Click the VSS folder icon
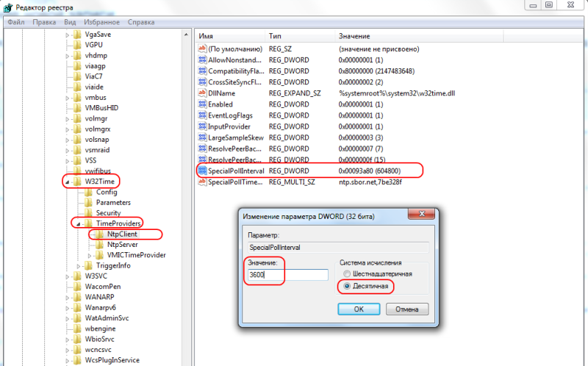Viewport: 588px width, 366px height. [x=77, y=160]
